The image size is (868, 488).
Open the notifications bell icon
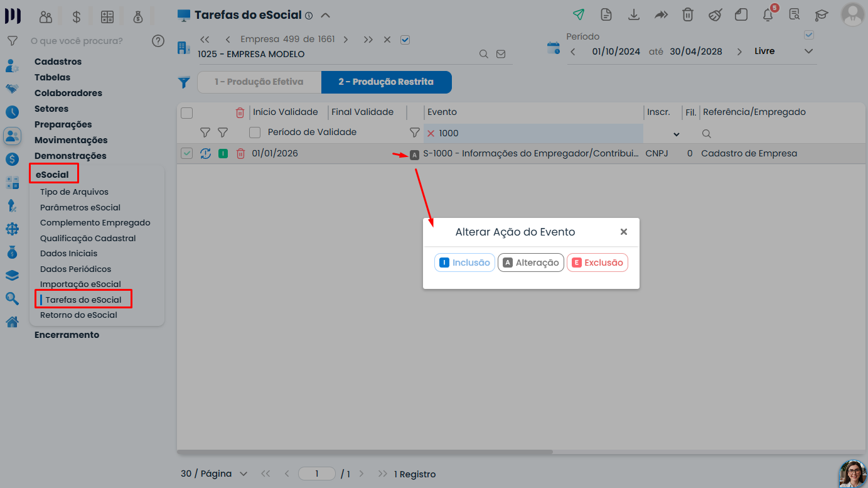(768, 15)
